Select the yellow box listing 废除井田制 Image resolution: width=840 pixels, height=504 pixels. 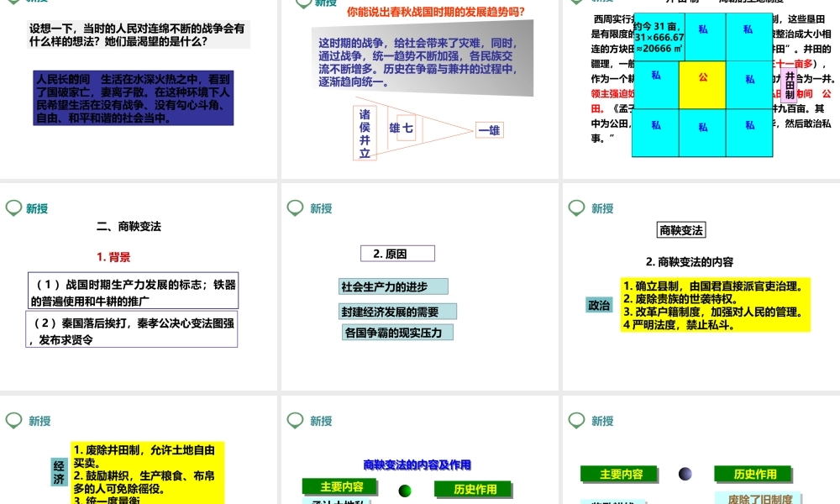(x=147, y=473)
